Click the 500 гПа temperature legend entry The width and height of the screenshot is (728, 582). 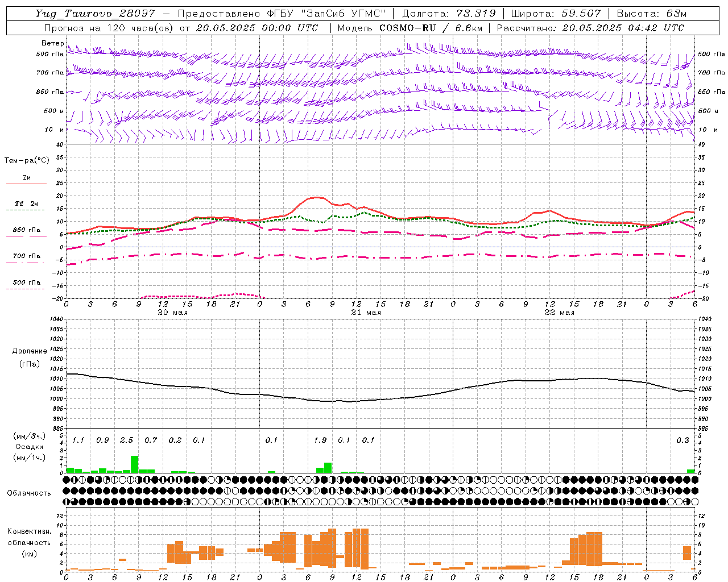[26, 282]
